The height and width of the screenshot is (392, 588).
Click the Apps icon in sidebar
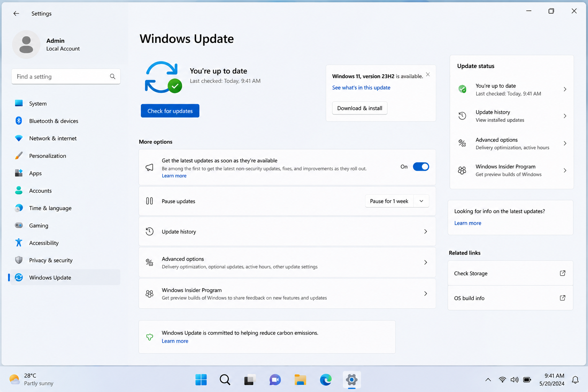[x=19, y=173]
